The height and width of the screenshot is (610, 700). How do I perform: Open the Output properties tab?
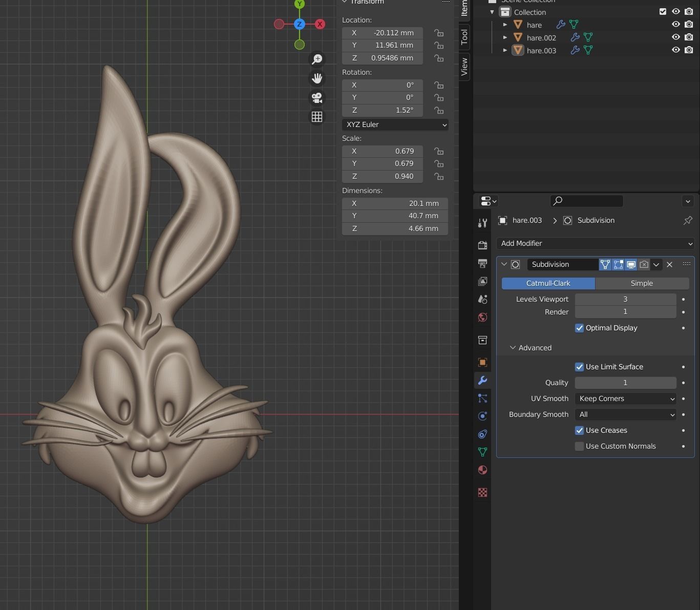[482, 263]
